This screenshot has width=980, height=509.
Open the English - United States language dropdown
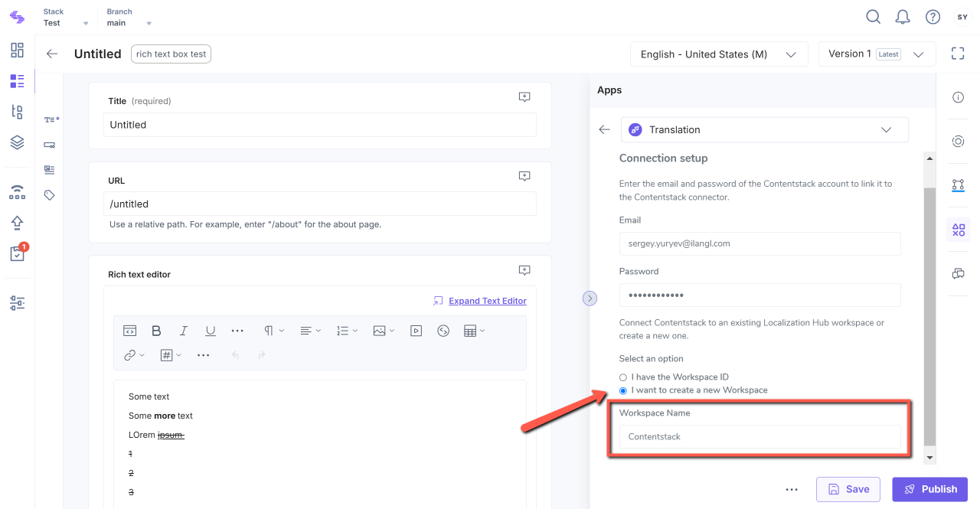[x=719, y=54]
